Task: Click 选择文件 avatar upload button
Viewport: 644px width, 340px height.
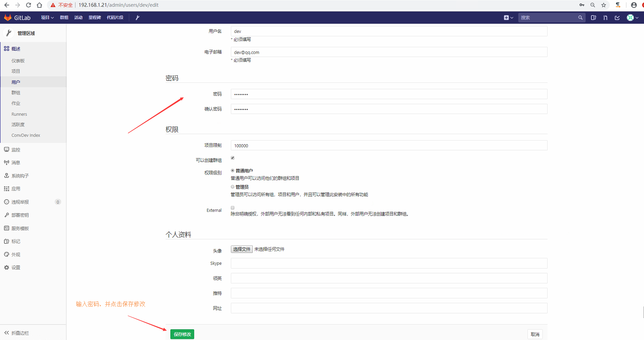Action: (x=241, y=249)
